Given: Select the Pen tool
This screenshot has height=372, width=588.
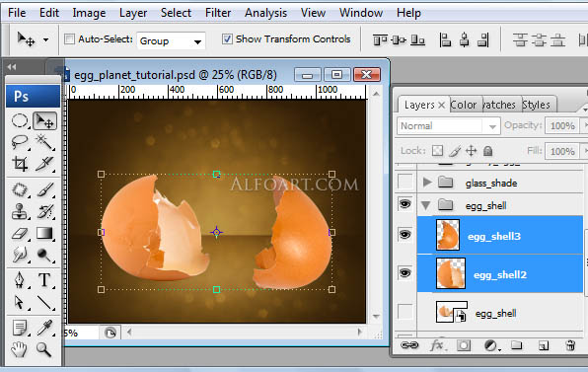Looking at the screenshot, I should (20, 280).
